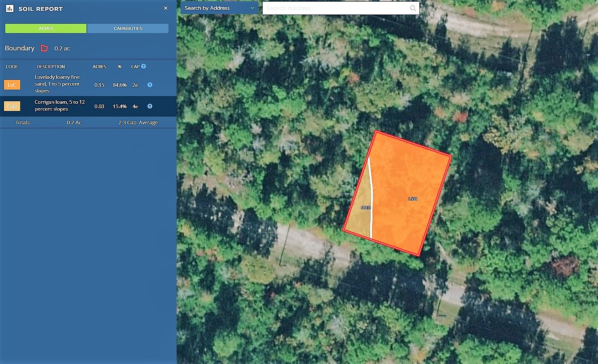Select the orange LvC code swatch
The height and width of the screenshot is (364, 598).
tap(12, 85)
